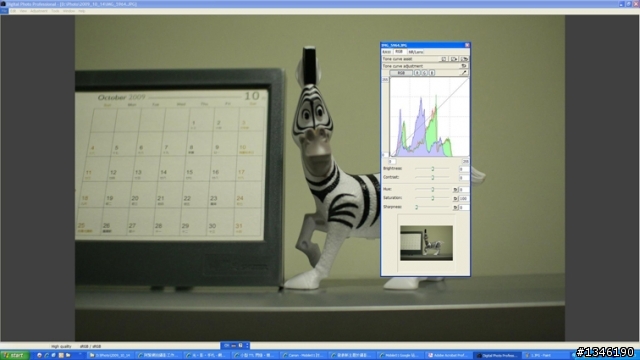Reset Saturation with its revert icon
The image size is (640, 360).
pos(455,198)
